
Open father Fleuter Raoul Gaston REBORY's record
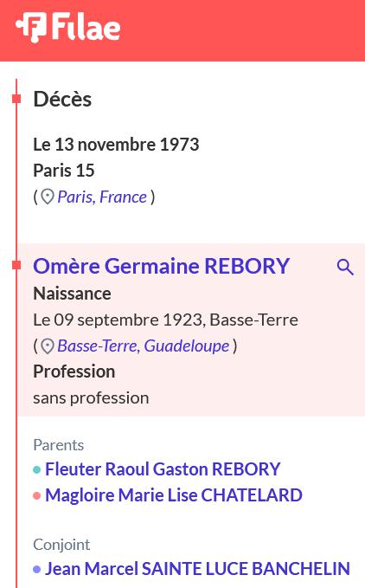click(x=163, y=469)
